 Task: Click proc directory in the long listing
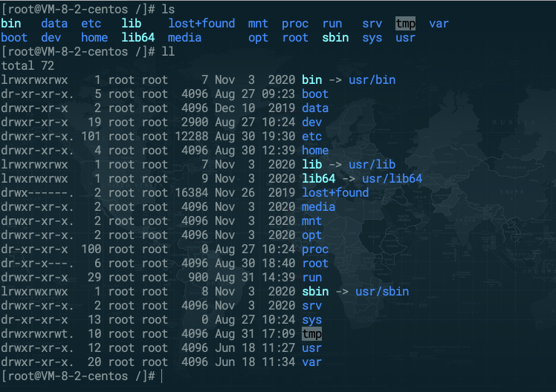pyautogui.click(x=315, y=249)
